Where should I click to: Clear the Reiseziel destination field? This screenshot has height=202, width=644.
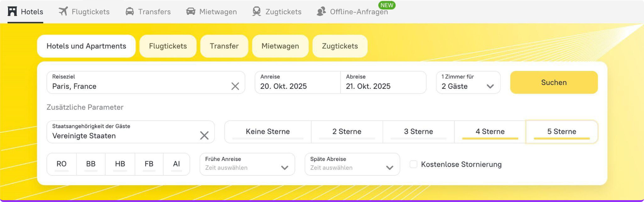click(235, 86)
